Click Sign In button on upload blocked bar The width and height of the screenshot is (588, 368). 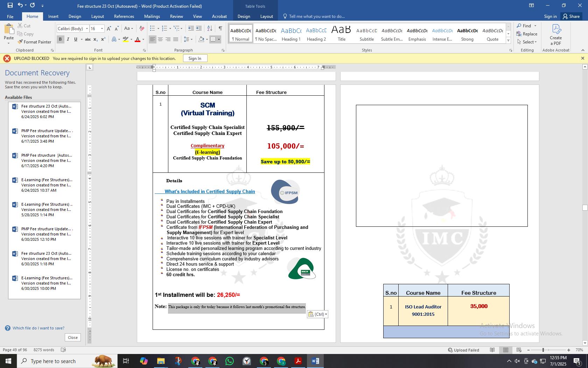point(195,59)
